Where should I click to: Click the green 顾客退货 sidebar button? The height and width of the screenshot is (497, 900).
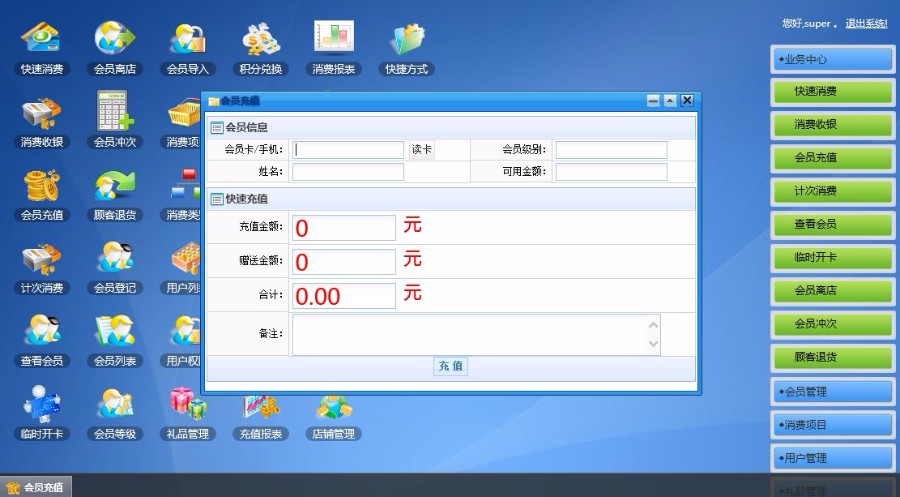click(832, 358)
